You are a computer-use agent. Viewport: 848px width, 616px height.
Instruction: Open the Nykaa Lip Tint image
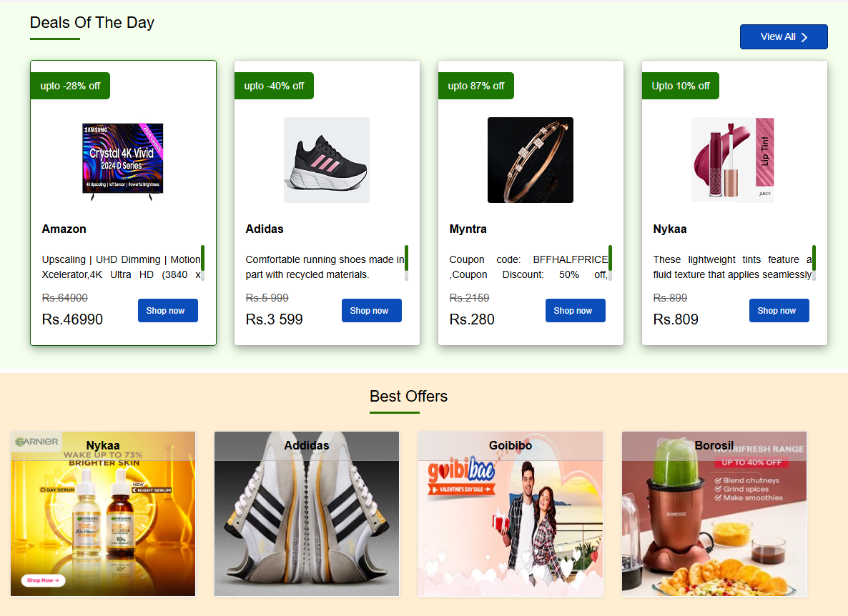click(x=734, y=160)
